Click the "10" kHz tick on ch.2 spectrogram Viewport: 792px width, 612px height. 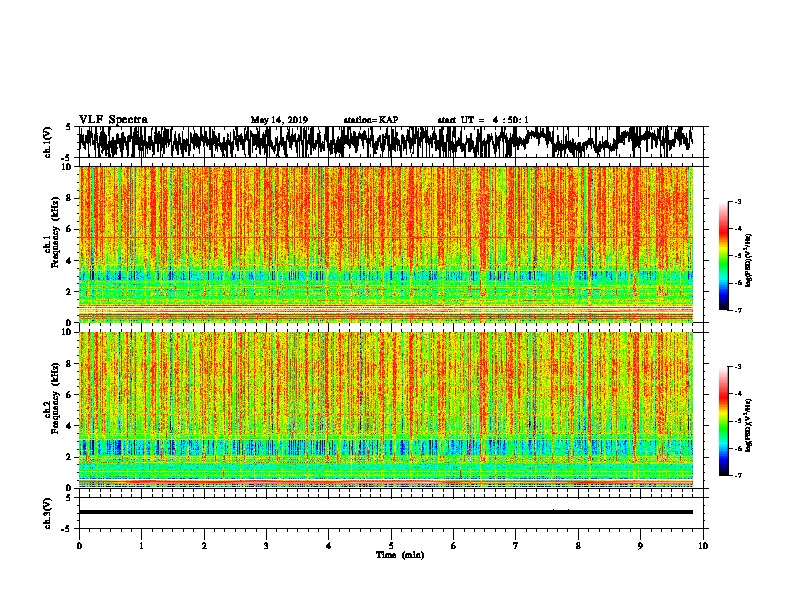(x=67, y=332)
